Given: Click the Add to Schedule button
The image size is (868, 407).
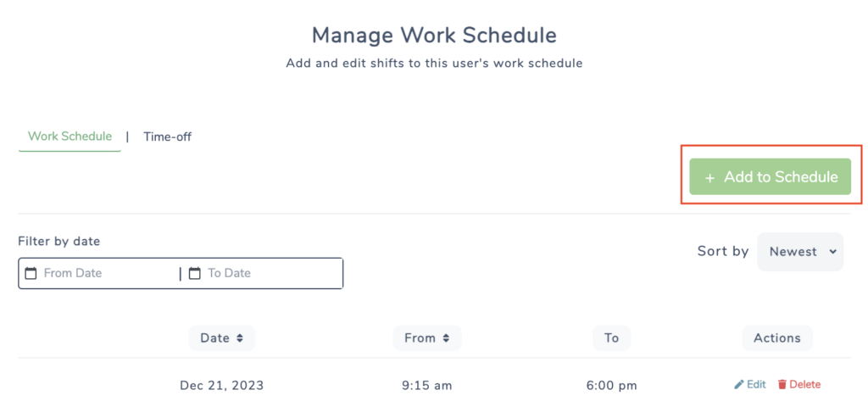Looking at the screenshot, I should tap(770, 176).
